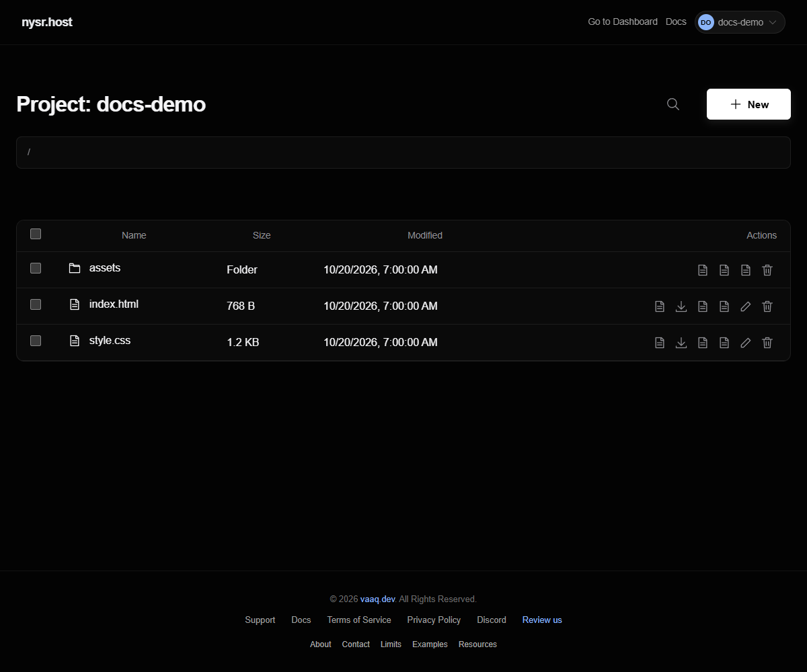Click the trash icon for style.css

(767, 343)
